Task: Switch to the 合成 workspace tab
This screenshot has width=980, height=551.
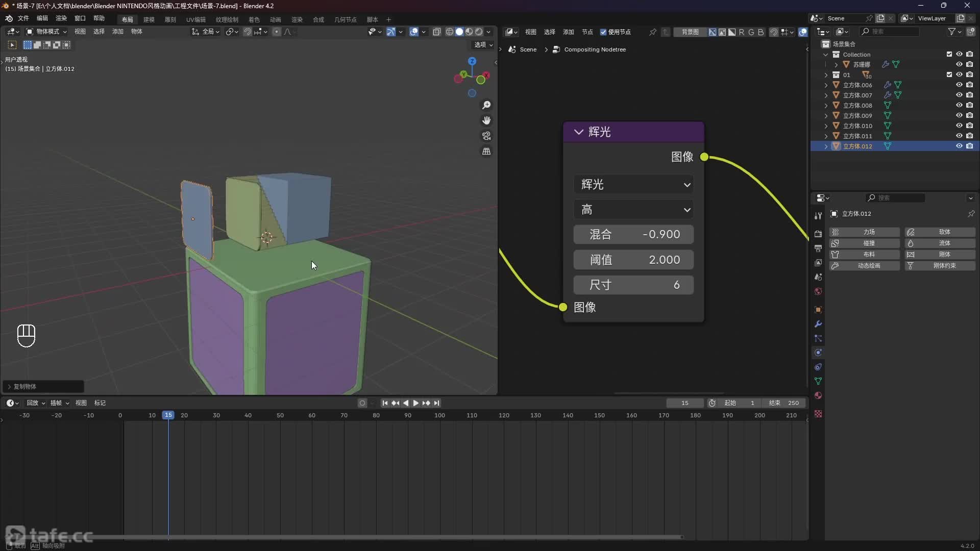Action: click(x=318, y=19)
